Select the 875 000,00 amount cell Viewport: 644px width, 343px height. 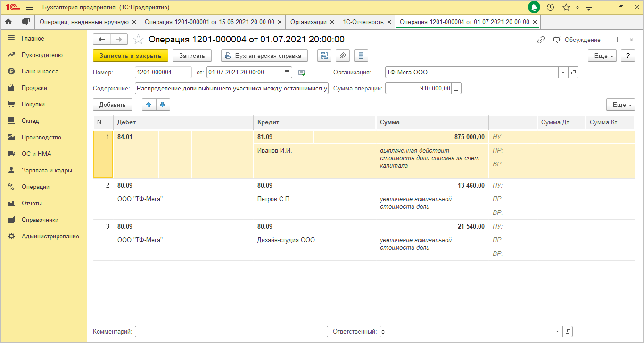click(x=432, y=137)
